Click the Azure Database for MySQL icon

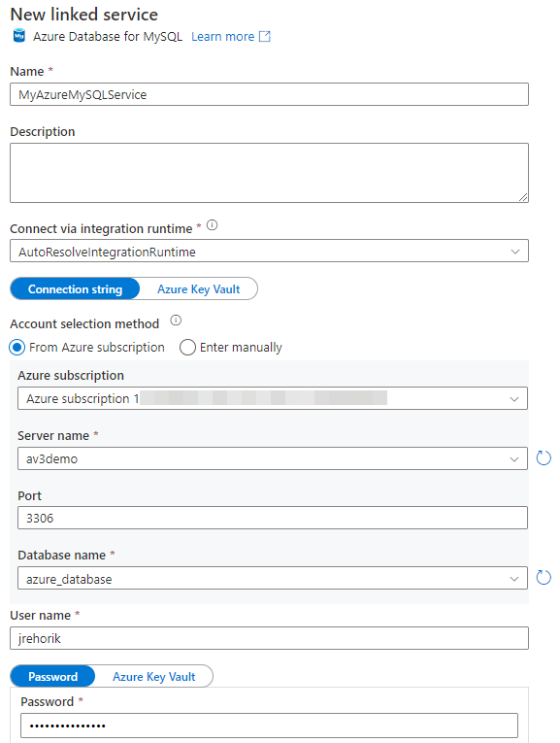(19, 36)
